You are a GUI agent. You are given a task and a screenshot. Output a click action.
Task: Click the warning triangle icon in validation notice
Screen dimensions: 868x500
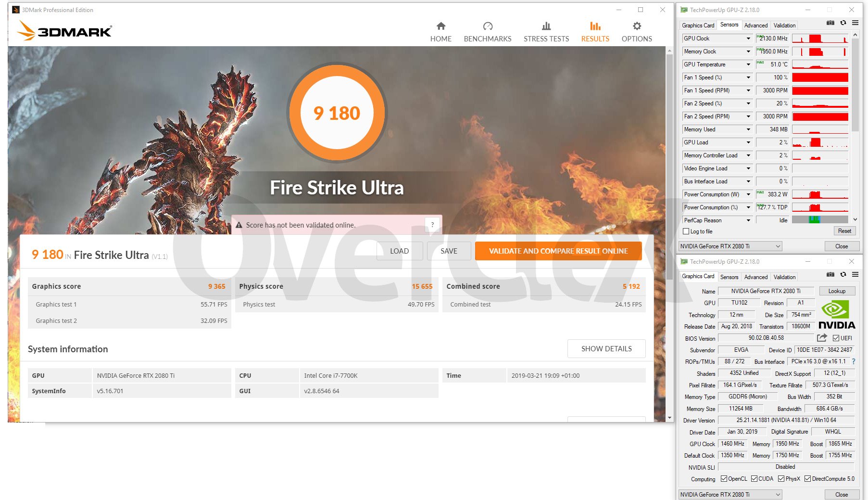[239, 225]
